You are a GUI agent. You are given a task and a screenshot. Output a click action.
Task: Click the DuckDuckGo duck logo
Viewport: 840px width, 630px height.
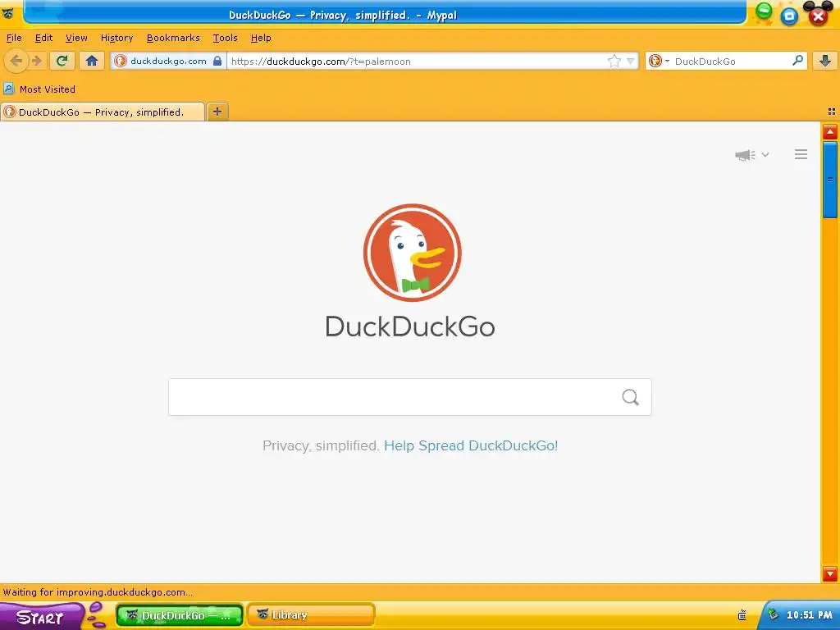412,253
